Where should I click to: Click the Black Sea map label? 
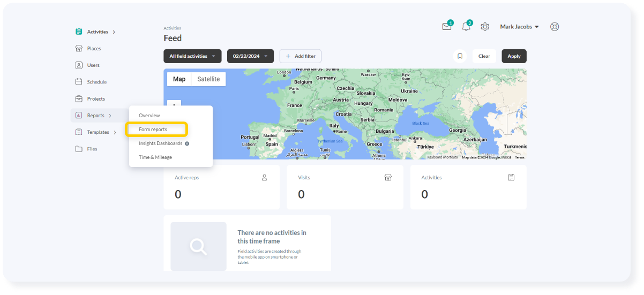tap(421, 123)
